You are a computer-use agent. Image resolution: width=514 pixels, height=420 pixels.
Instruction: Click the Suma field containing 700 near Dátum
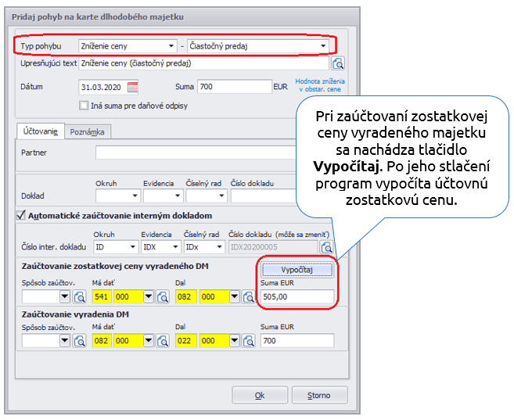(234, 87)
